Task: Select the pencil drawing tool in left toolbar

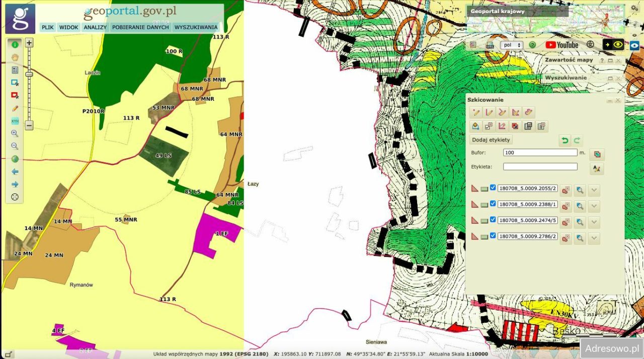Action: tap(15, 108)
